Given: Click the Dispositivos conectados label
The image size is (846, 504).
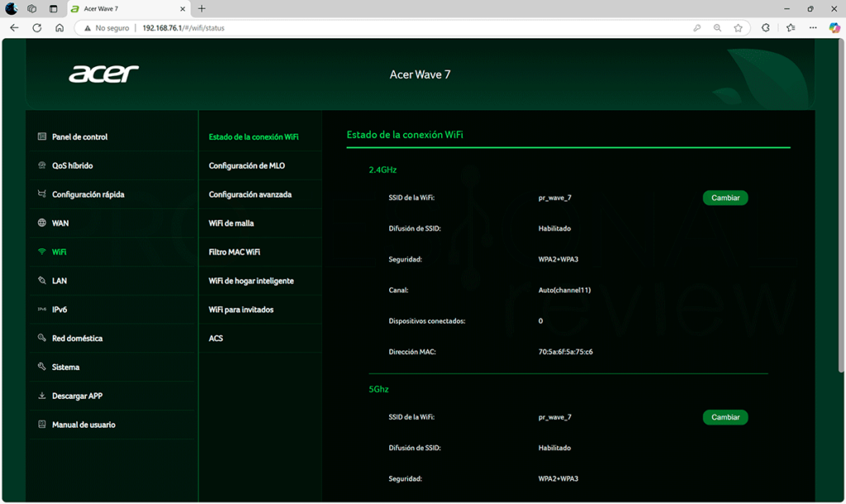Looking at the screenshot, I should point(427,321).
